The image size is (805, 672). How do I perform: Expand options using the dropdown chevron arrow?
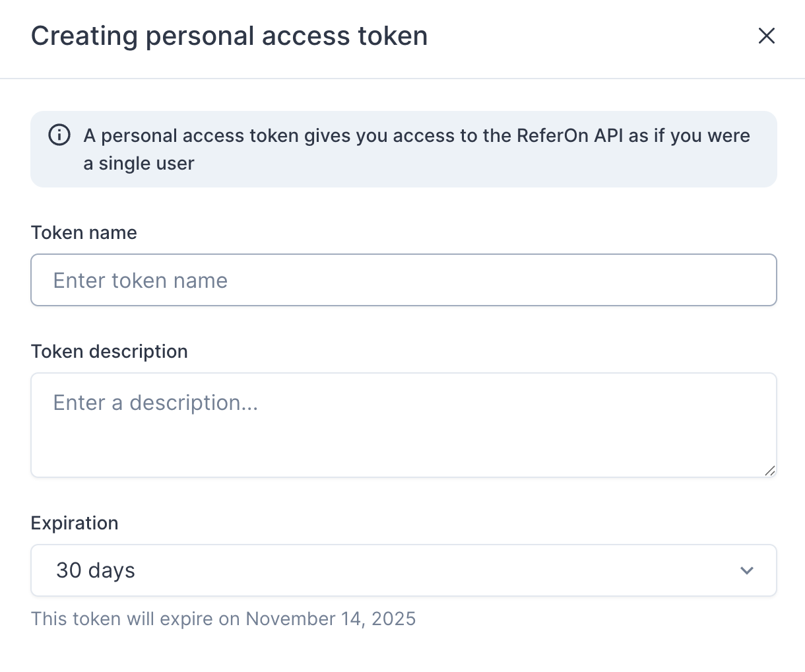pyautogui.click(x=747, y=570)
